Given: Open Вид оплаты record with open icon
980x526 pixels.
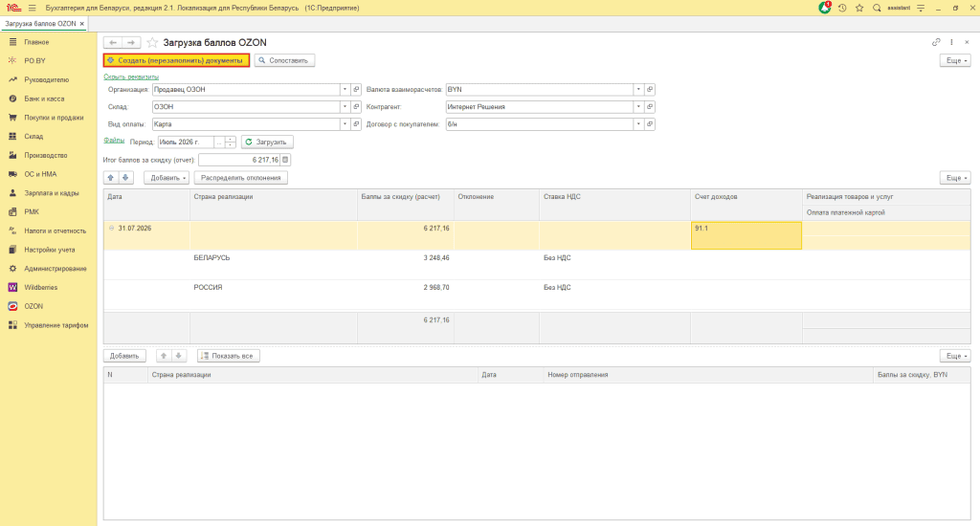Looking at the screenshot, I should 356,124.
